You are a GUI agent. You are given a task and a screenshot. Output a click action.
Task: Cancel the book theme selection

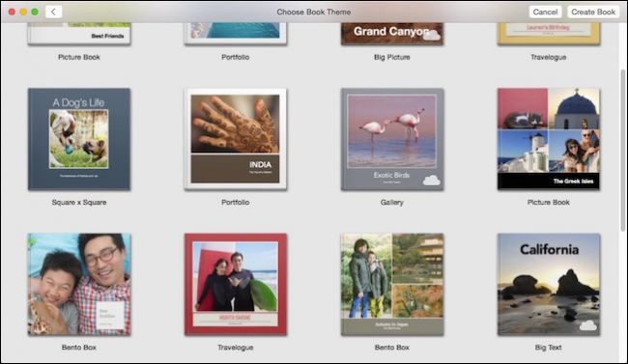545,12
